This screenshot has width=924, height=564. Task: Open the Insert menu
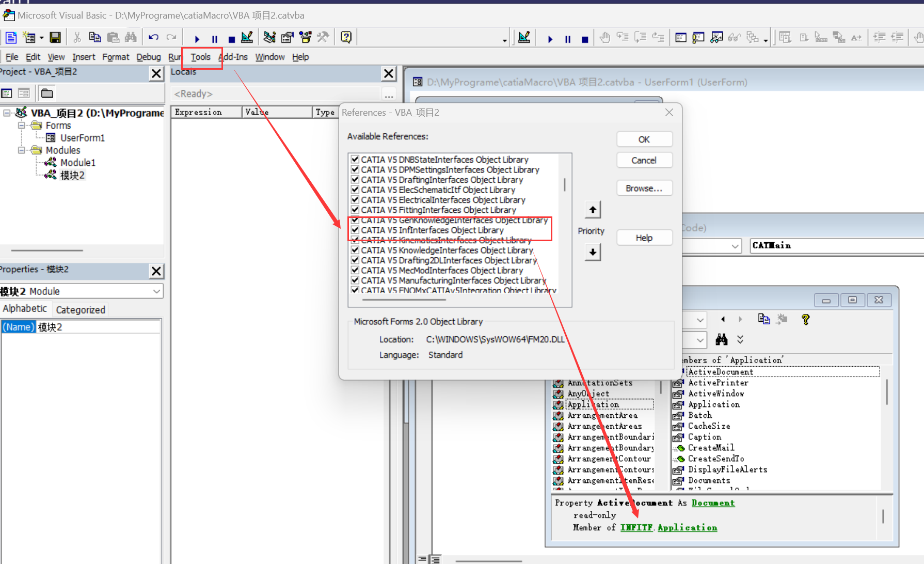tap(84, 57)
